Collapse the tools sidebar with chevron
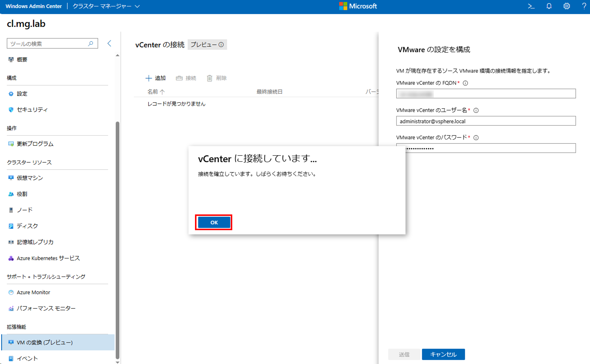Screen dimensions: 590x364 pyautogui.click(x=109, y=44)
